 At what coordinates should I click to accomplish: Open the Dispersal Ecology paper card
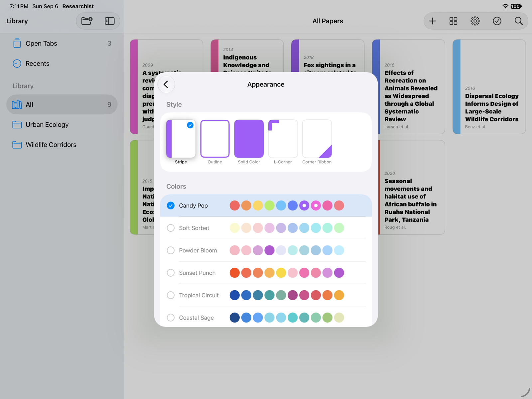(489, 87)
